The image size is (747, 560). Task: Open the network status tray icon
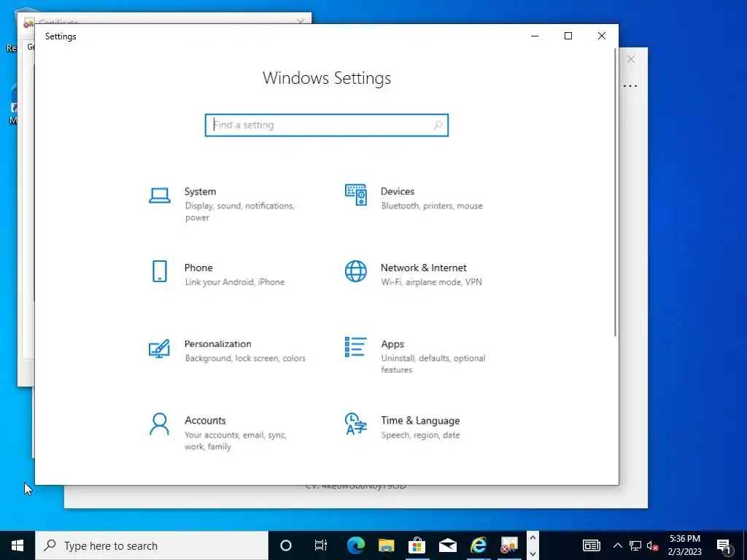click(635, 545)
